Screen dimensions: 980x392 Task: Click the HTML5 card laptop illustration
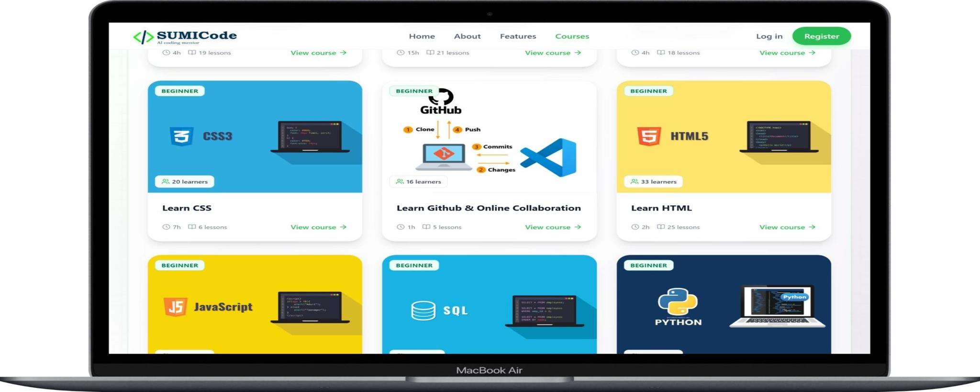pyautogui.click(x=779, y=137)
